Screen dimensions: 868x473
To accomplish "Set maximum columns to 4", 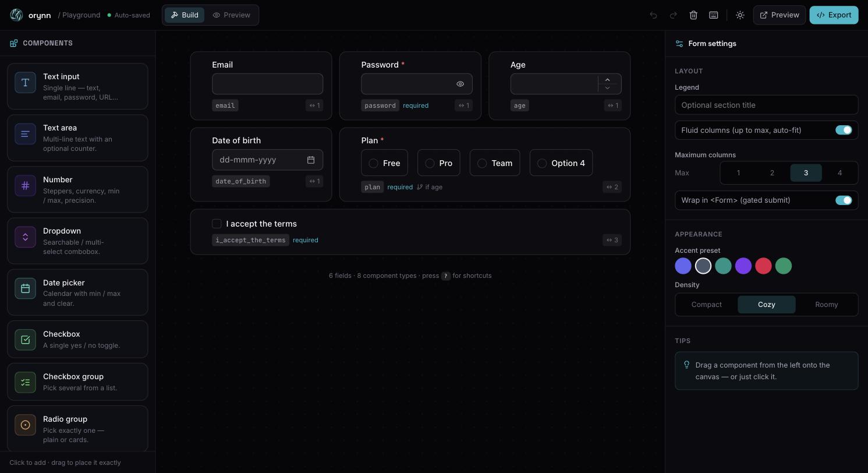I will click(x=839, y=173).
